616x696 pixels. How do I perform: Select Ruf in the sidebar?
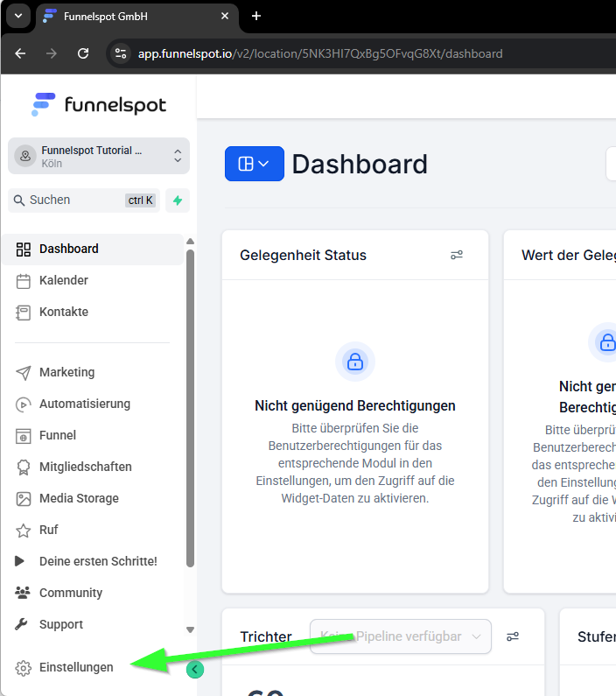(93, 530)
